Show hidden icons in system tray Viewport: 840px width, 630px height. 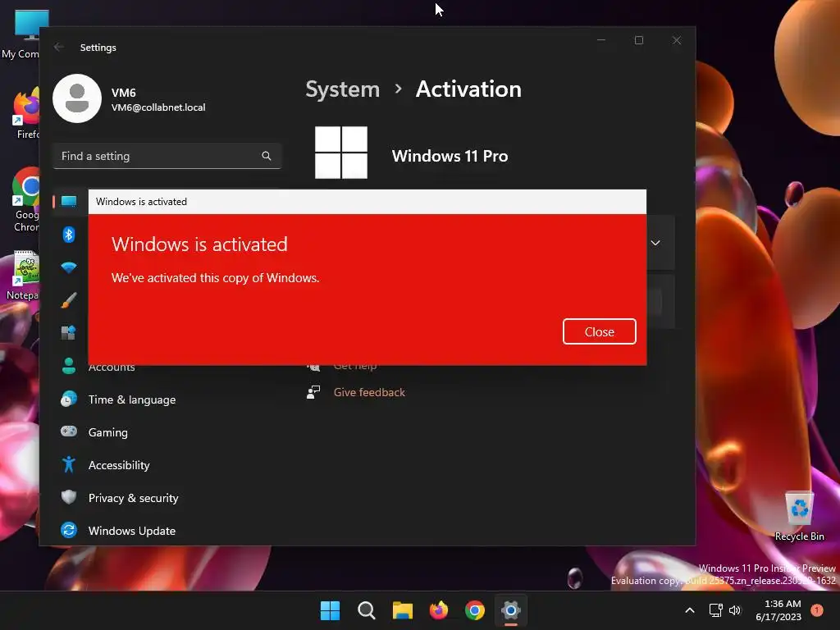(690, 610)
